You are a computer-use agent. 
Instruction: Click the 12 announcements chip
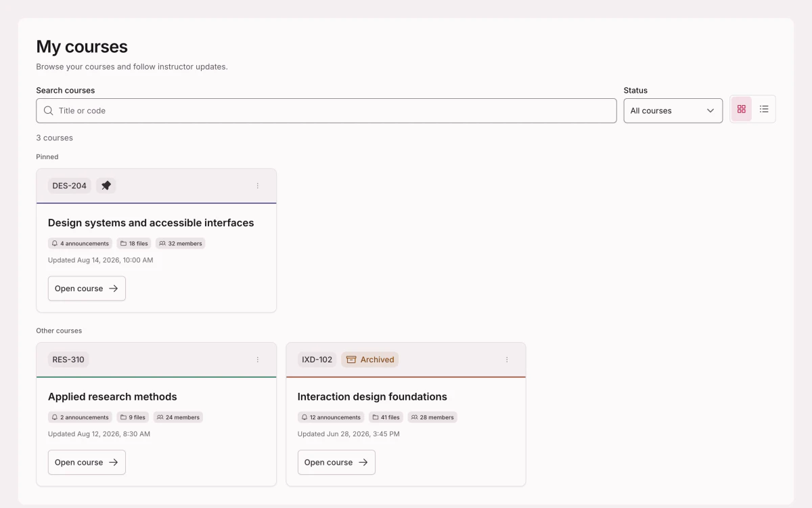331,417
